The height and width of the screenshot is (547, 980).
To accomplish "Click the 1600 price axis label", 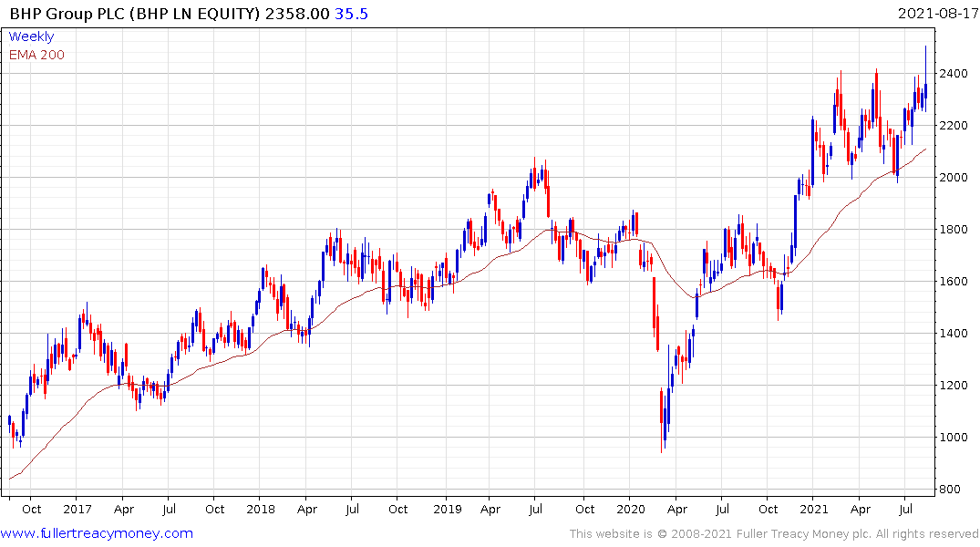I will pyautogui.click(x=954, y=282).
